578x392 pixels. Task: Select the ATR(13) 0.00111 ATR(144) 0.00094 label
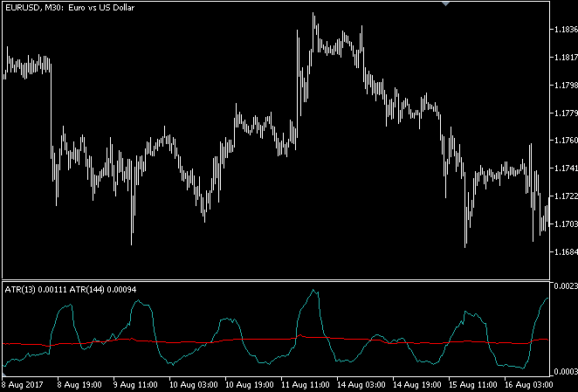pyautogui.click(x=71, y=290)
